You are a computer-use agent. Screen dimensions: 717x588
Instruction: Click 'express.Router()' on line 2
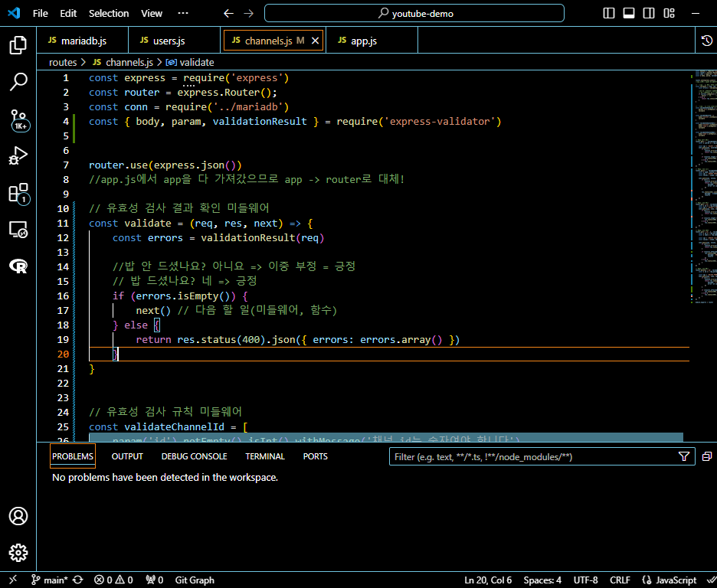pos(224,93)
